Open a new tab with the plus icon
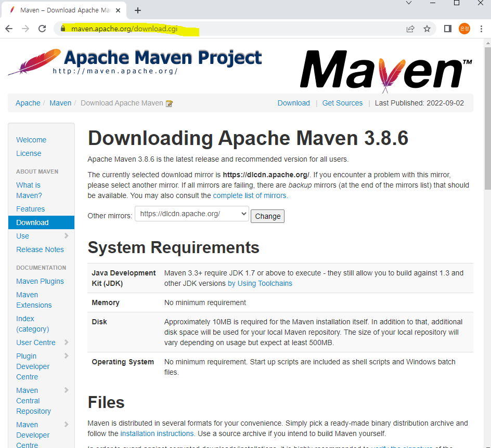491x448 pixels. (x=138, y=10)
